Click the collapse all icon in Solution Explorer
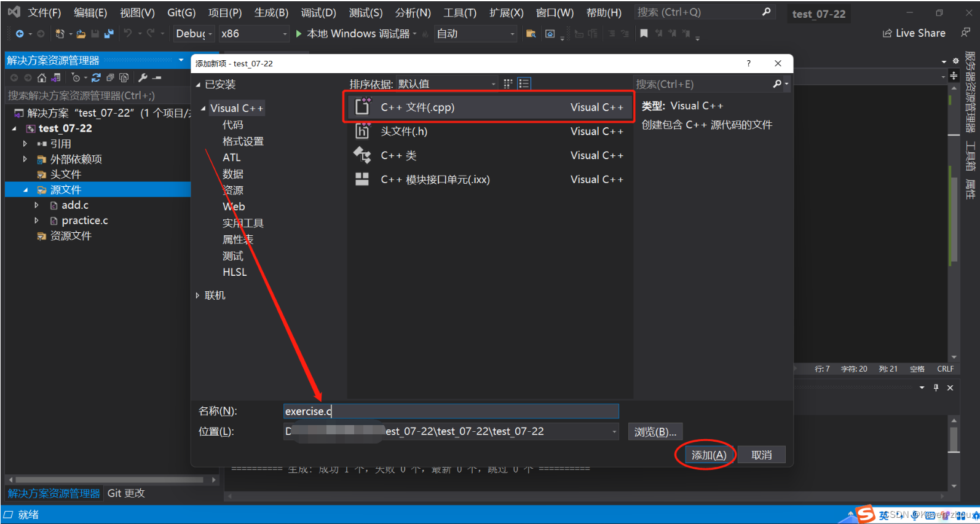The height and width of the screenshot is (524, 980). 110,77
